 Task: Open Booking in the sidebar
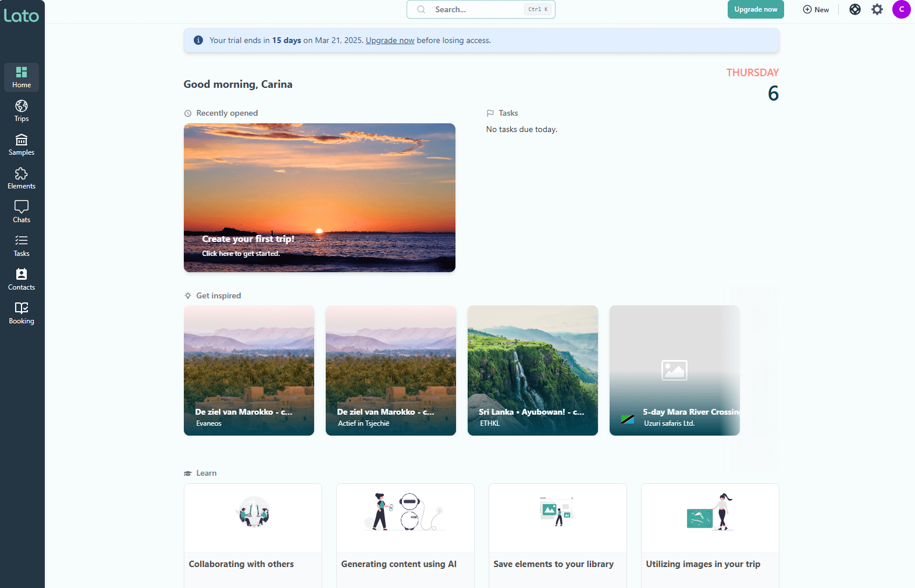tap(22, 313)
